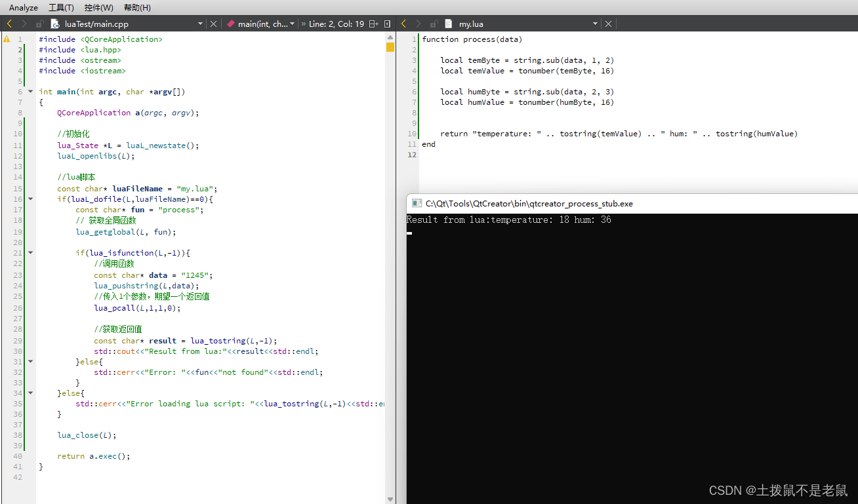Go back in my.lua editor history
The height and width of the screenshot is (504, 858).
[404, 24]
